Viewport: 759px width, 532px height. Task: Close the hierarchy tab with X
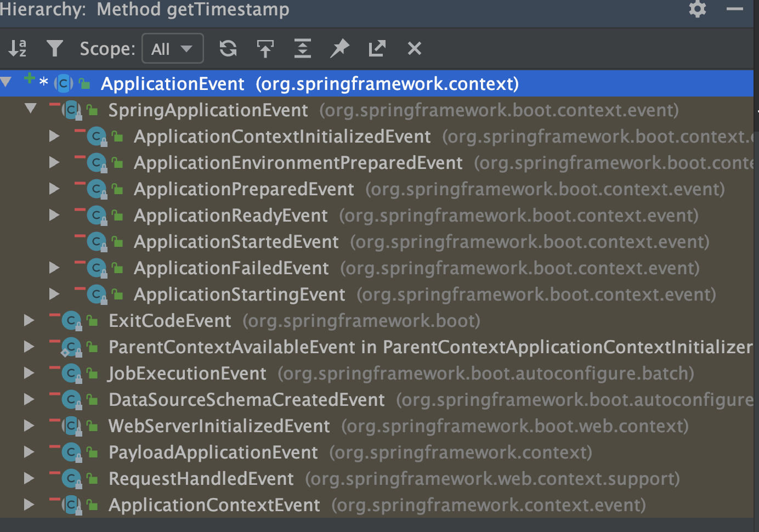tap(415, 48)
